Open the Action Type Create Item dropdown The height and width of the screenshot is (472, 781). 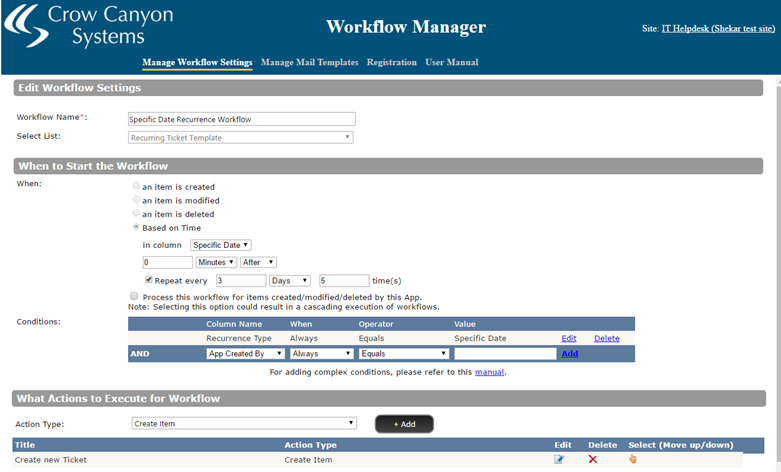(x=244, y=423)
